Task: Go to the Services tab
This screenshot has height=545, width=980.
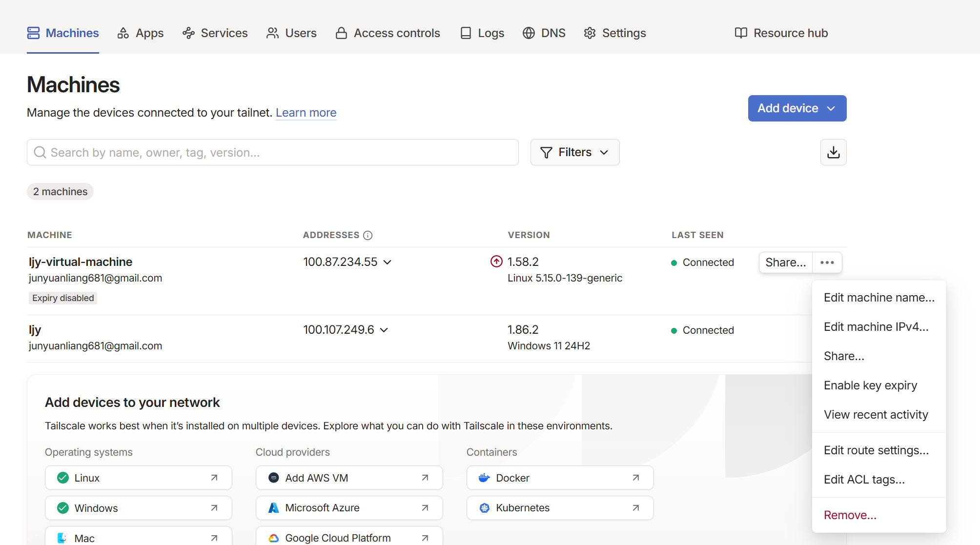Action: pyautogui.click(x=215, y=33)
